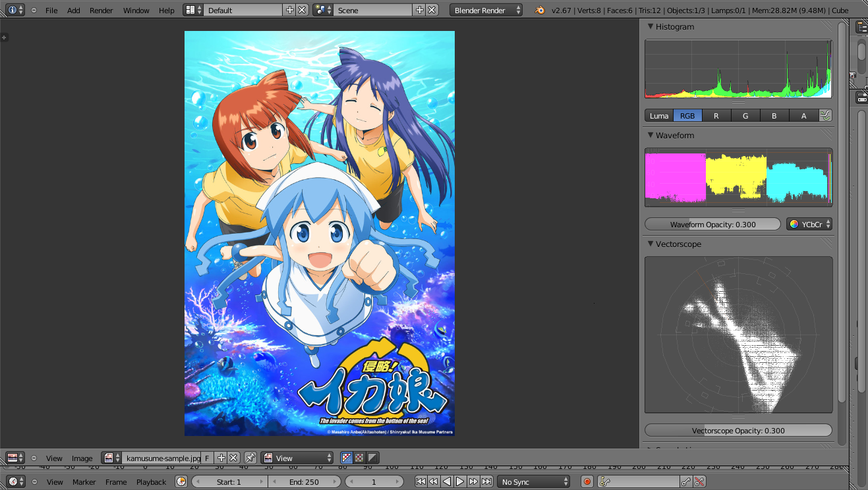868x490 pixels.
Task: Jump to the previous keyframe
Action: (434, 481)
